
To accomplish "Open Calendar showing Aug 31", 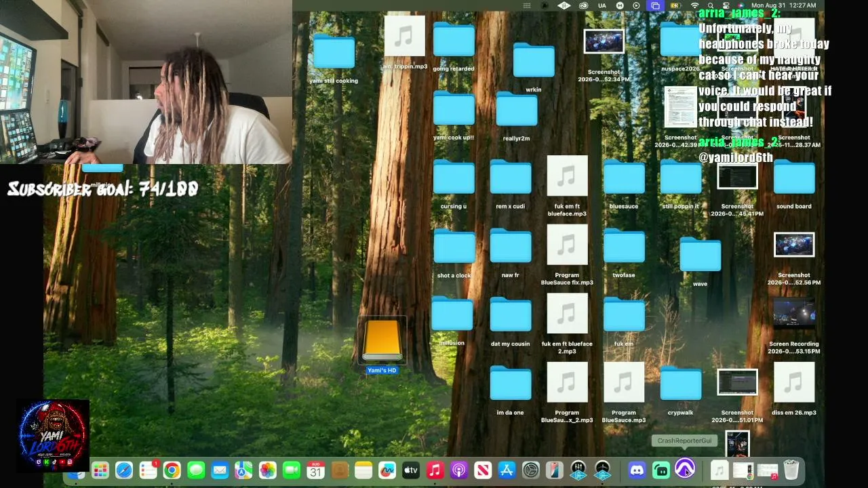I will point(315,470).
